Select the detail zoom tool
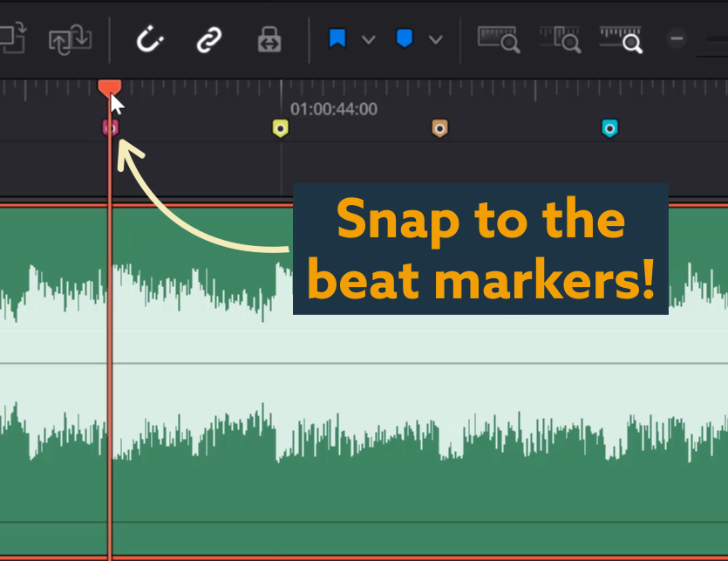This screenshot has width=728, height=561. pyautogui.click(x=561, y=40)
